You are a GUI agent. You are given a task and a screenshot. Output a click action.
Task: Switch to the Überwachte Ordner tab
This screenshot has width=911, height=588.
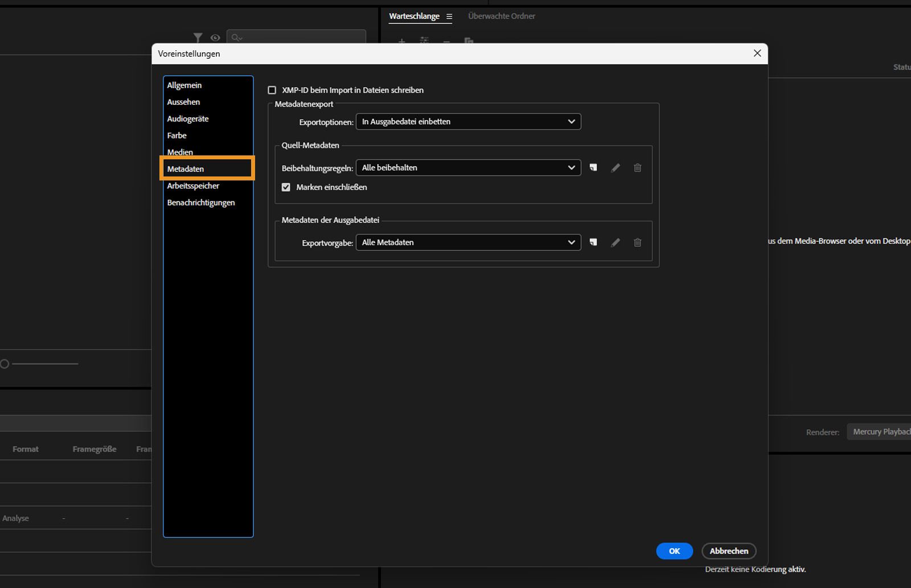(502, 17)
